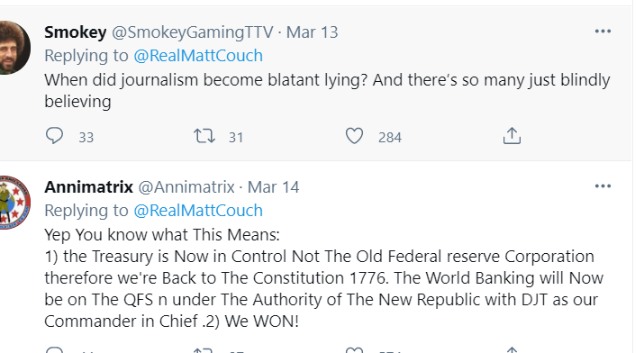Screen dimensions: 644x353
Task: Open more options on Smokey's tweet
Action: click(603, 32)
